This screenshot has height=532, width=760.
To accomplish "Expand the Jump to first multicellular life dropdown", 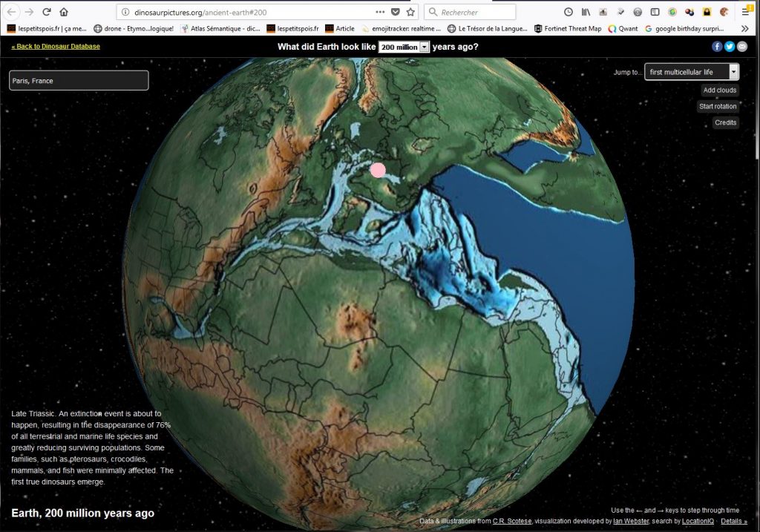I will pos(691,72).
